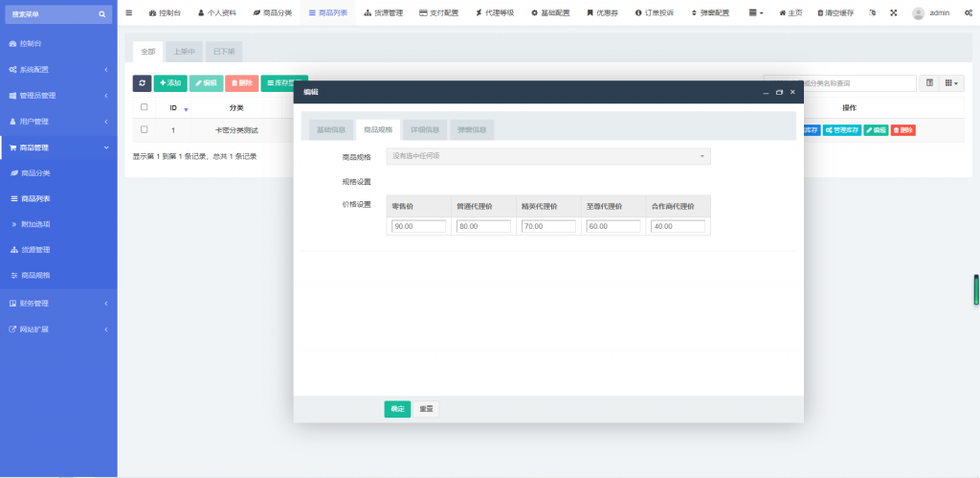Image resolution: width=980 pixels, height=478 pixels.
Task: Open 弹窗配置 top tab
Action: click(x=710, y=12)
